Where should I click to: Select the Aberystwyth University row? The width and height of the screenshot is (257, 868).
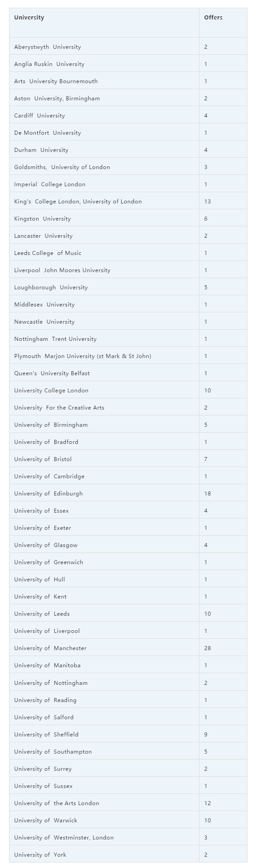pos(128,47)
